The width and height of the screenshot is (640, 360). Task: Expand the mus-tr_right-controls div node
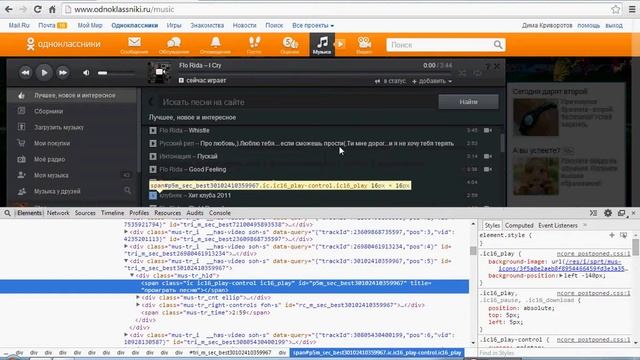click(138, 305)
